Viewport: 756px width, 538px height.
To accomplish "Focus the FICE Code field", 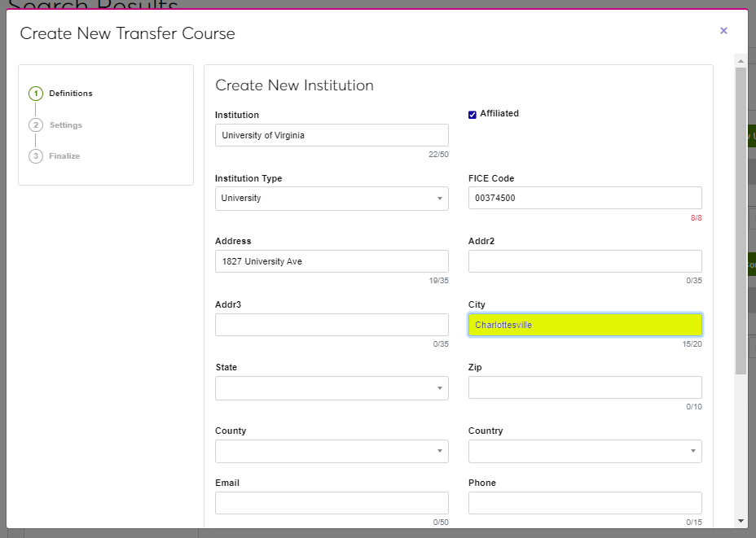I will 585,198.
